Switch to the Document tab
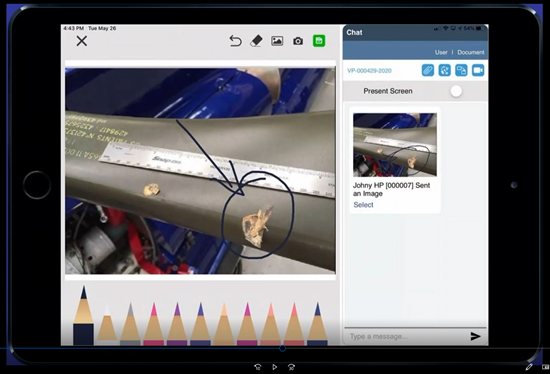Screen dimensions: 550x374 (471, 52)
